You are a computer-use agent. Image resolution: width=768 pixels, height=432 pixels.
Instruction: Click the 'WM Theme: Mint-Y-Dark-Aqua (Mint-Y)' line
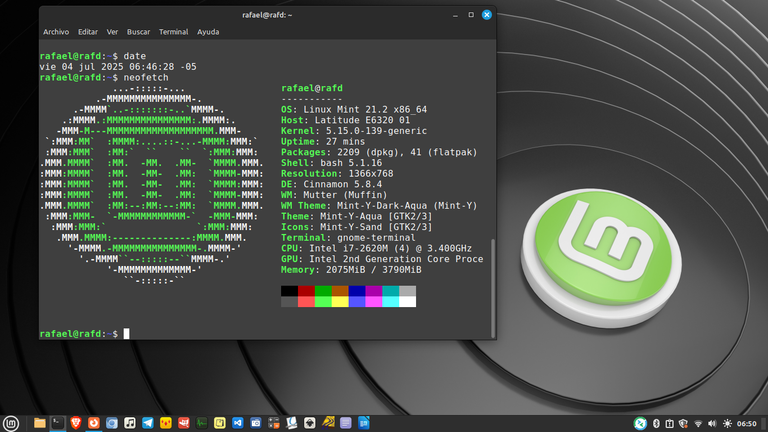point(379,206)
